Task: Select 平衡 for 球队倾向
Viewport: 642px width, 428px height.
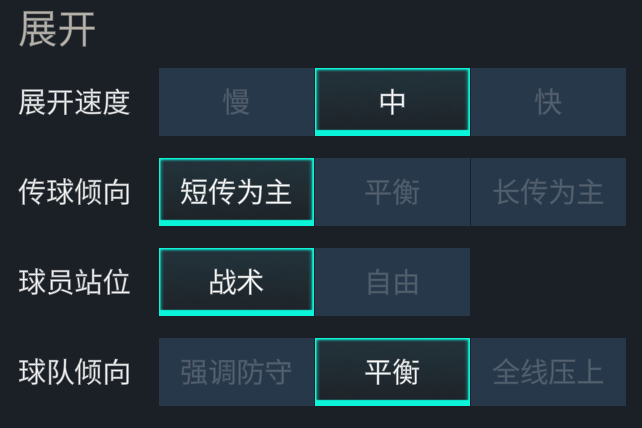Action: [392, 372]
